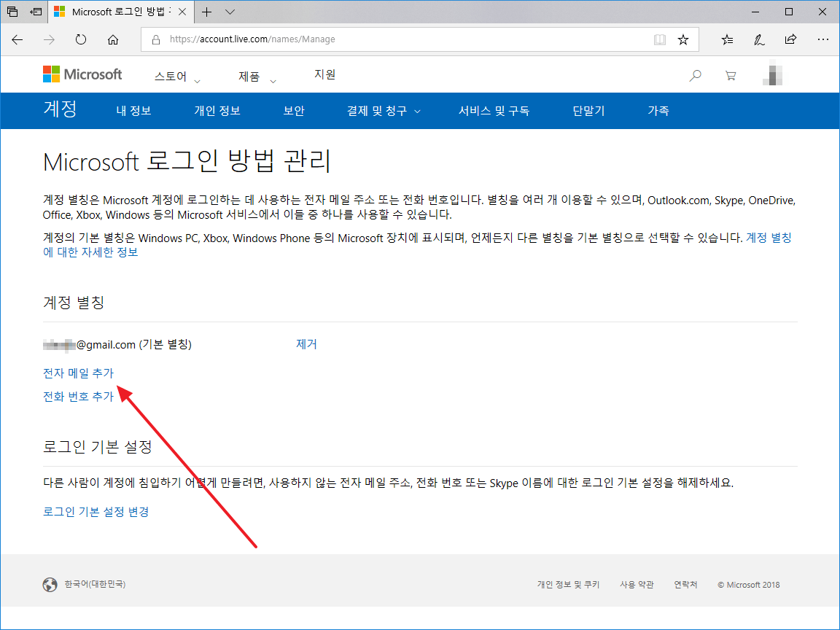Select the Microsoft 로그인 방법 browser tab
This screenshot has width=840, height=630.
(120, 12)
